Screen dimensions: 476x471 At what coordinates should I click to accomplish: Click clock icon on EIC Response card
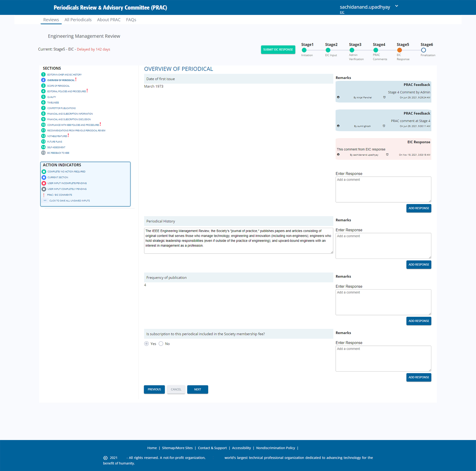(x=387, y=154)
